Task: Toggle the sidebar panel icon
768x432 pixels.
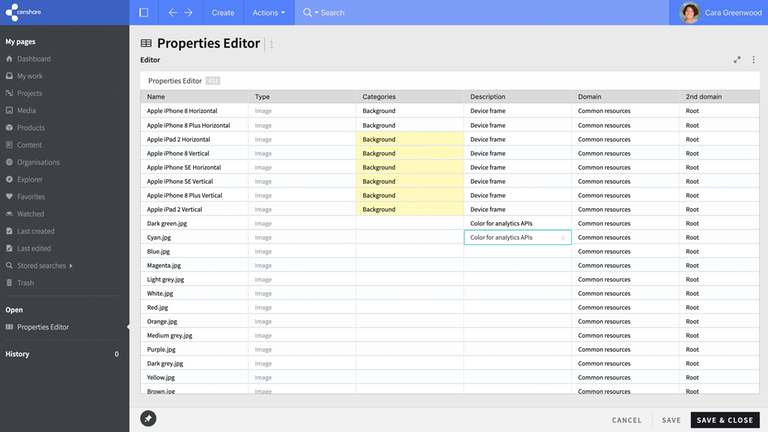Action: tap(144, 13)
